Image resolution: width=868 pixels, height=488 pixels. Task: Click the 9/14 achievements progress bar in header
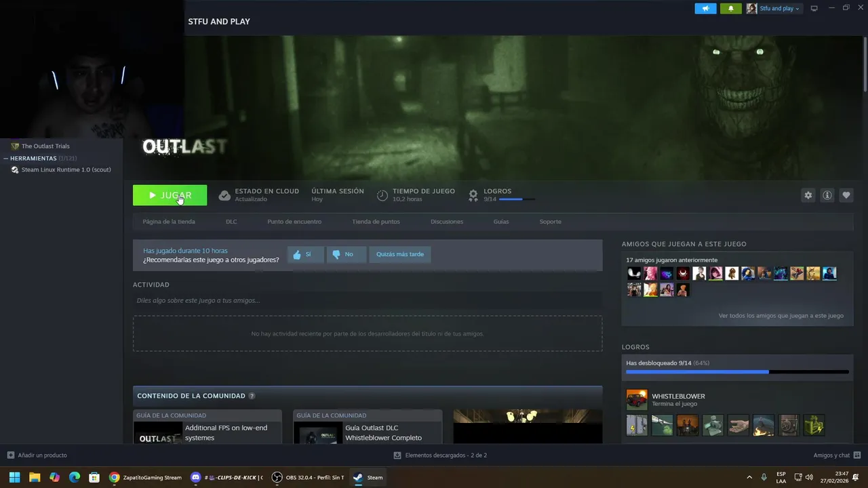[x=518, y=199]
